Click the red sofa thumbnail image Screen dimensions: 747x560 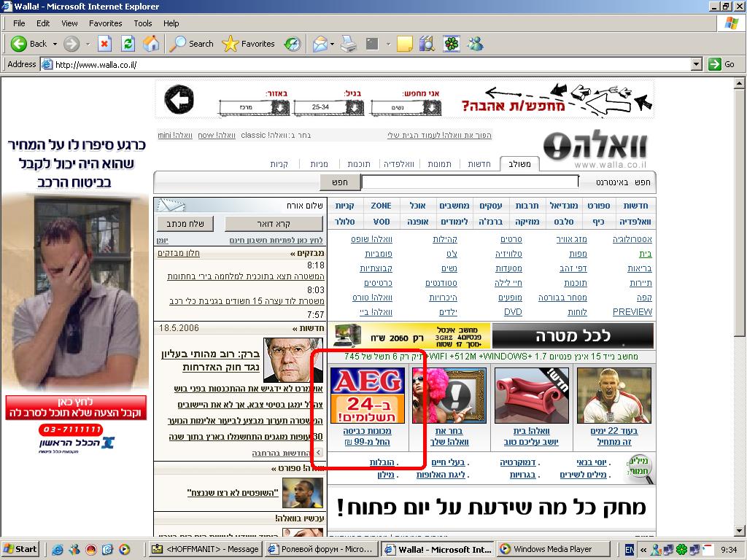[531, 395]
